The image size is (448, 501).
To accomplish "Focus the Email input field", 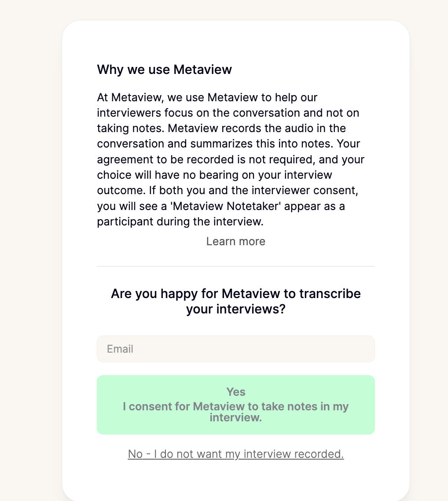I will [235, 349].
